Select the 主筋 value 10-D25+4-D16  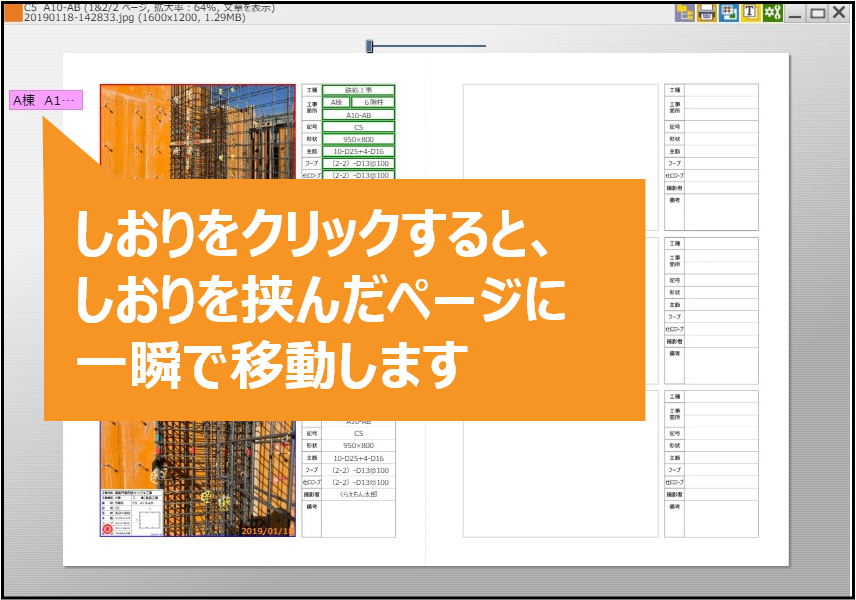click(x=358, y=153)
